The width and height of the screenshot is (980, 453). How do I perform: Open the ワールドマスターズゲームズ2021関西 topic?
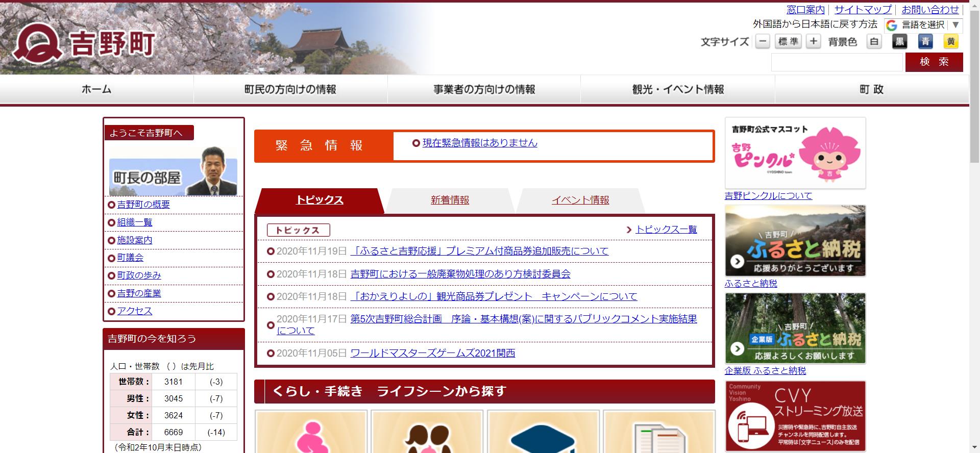(433, 353)
